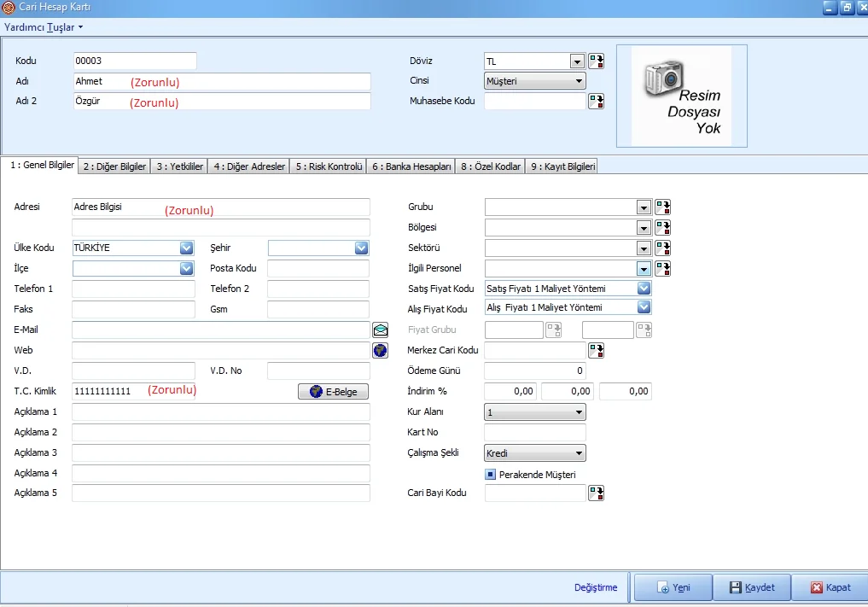Expand the Çalışma Şekli dropdown
Viewport: 868px width, 607px height.
(579, 454)
